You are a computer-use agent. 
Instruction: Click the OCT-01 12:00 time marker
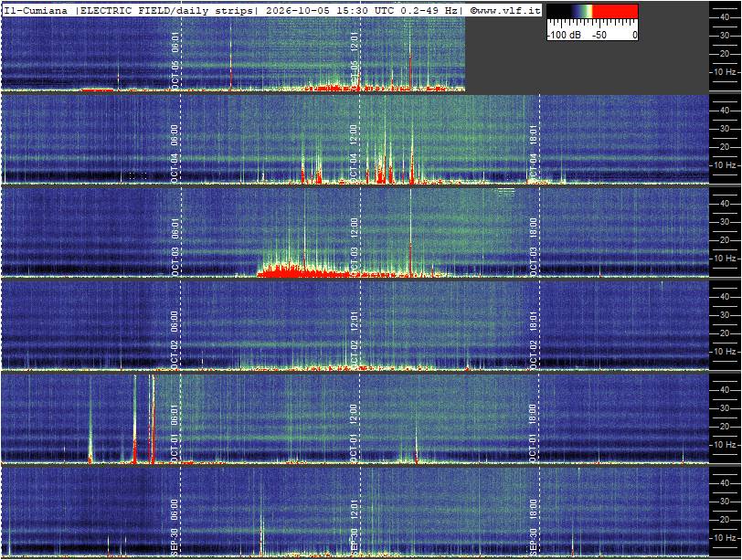click(355, 433)
